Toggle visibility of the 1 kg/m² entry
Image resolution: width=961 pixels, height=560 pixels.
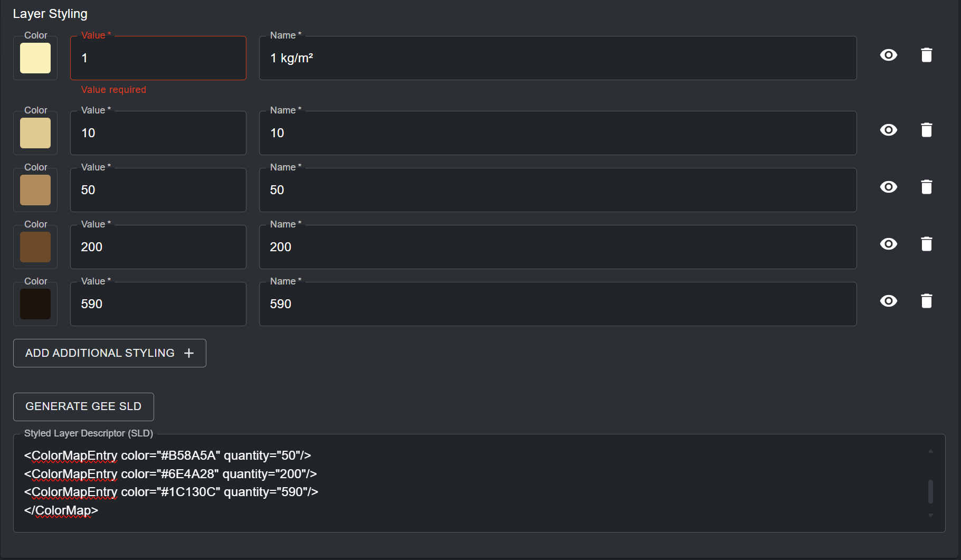pos(888,55)
